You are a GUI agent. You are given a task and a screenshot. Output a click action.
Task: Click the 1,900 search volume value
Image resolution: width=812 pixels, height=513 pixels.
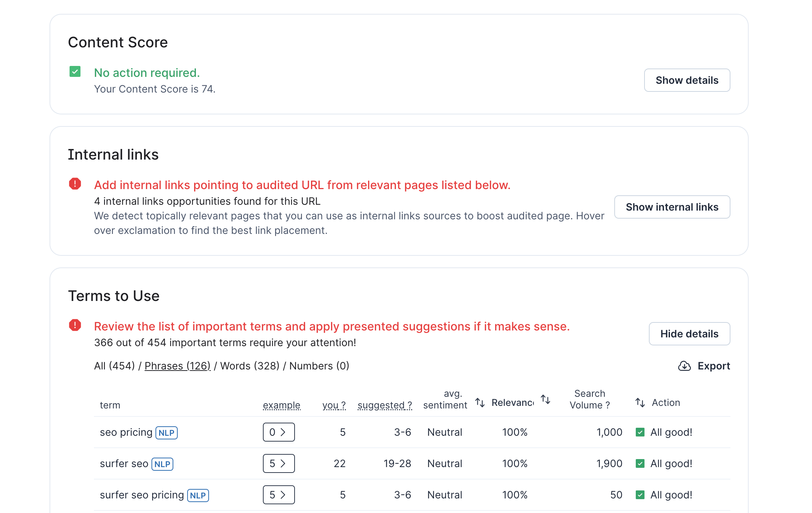609,463
